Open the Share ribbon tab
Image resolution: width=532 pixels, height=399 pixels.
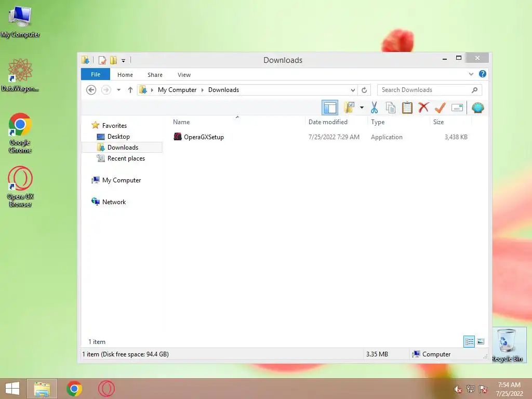pos(155,75)
